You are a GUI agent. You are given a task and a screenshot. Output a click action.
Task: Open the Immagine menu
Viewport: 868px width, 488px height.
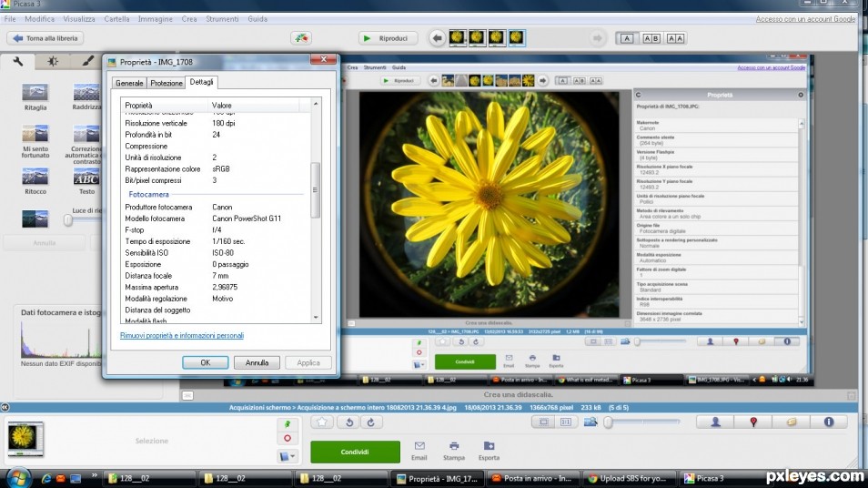(155, 19)
